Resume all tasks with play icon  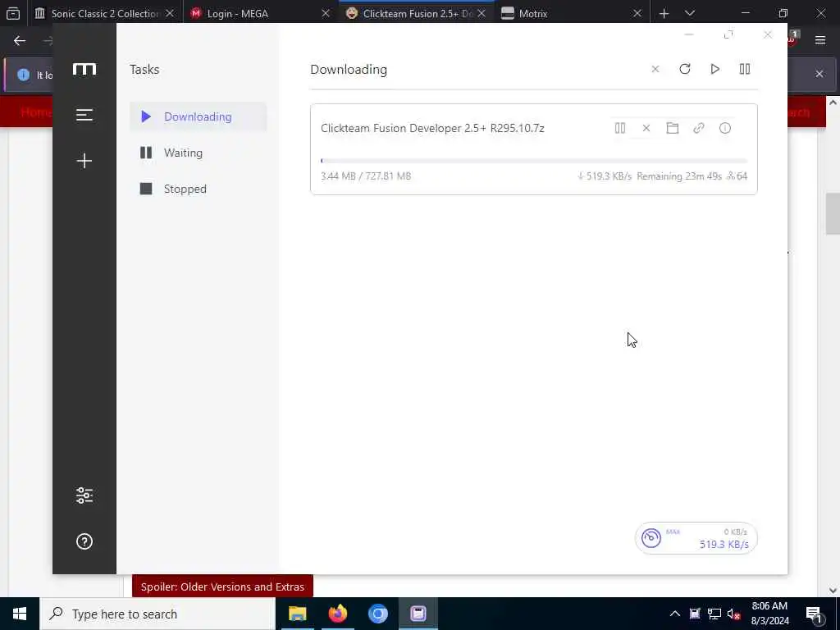[x=714, y=69]
